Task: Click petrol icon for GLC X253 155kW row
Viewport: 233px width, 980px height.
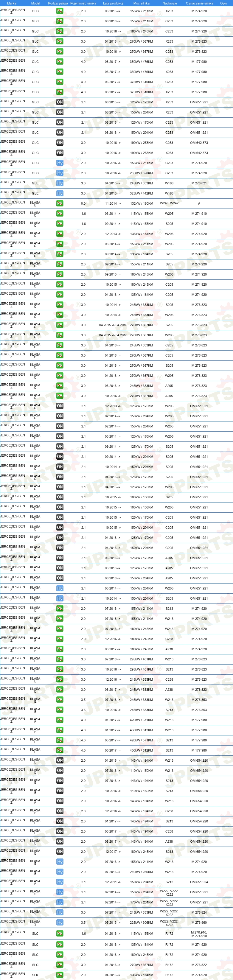Action: click(x=60, y=11)
